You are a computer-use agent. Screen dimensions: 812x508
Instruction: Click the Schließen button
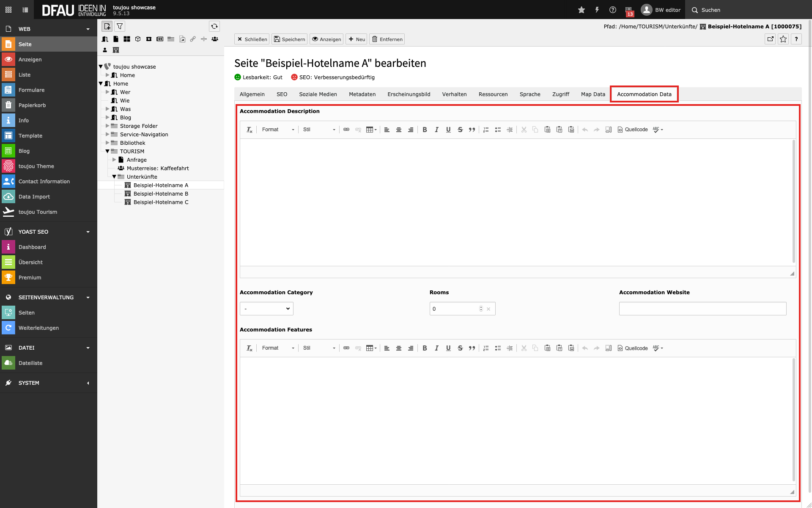click(252, 39)
